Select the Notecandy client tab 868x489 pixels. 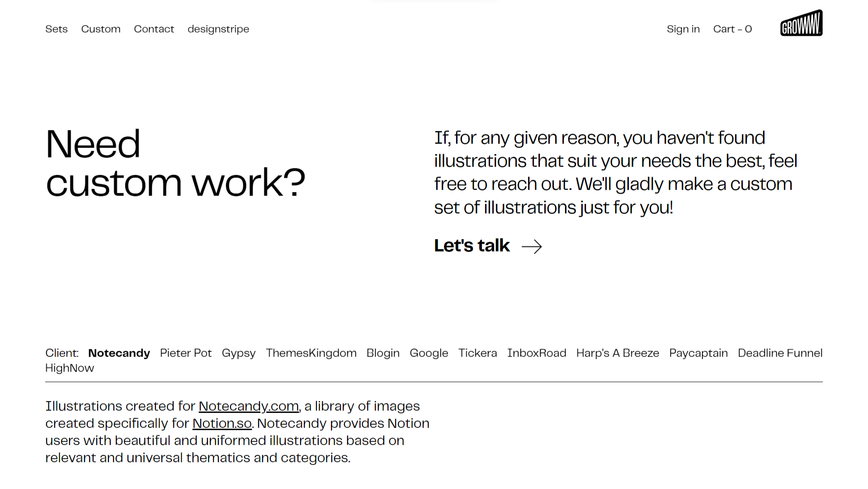pyautogui.click(x=119, y=353)
